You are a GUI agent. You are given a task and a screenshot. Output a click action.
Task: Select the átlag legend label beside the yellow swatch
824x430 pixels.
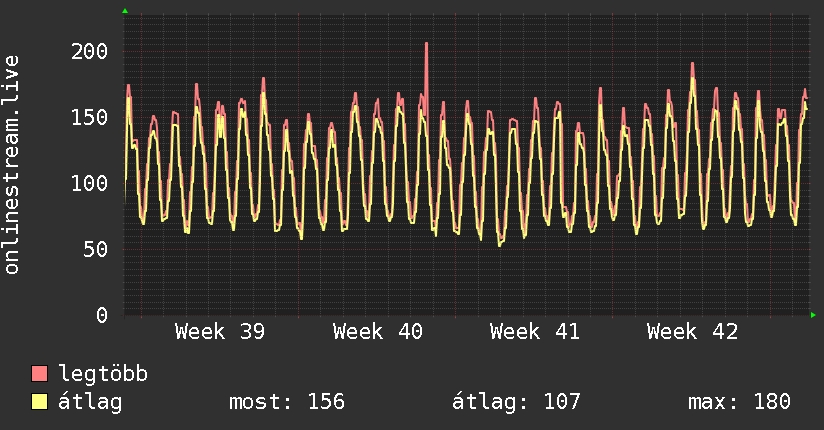[91, 402]
